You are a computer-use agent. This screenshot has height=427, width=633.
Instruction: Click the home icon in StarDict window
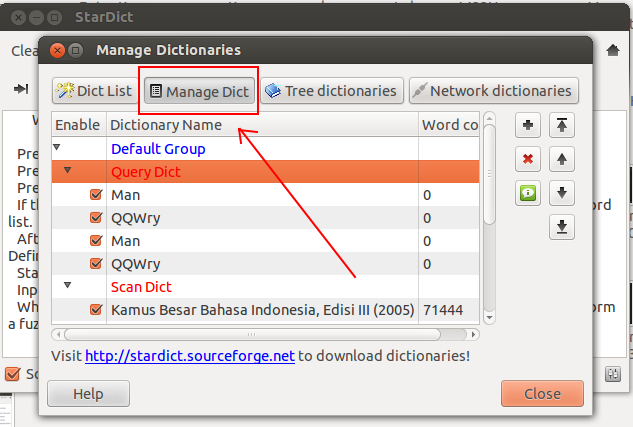(x=613, y=50)
